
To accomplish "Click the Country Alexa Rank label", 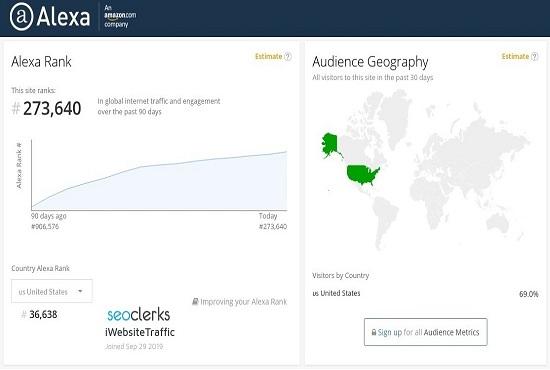I will [40, 268].
